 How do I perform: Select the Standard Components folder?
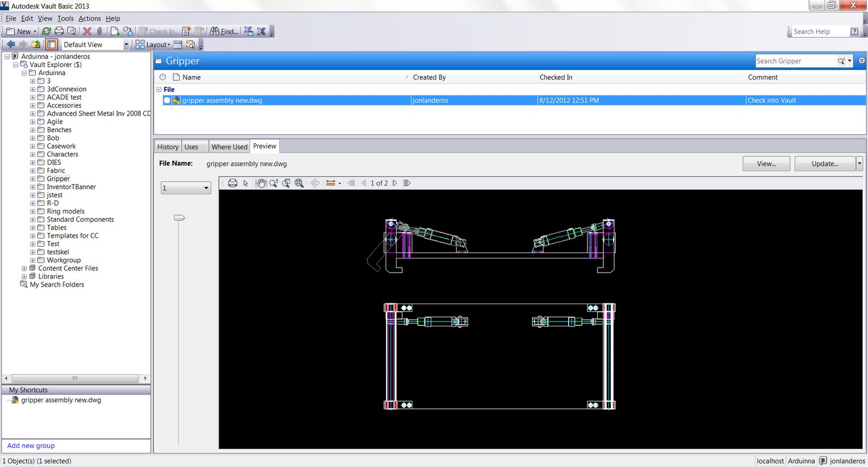(x=80, y=219)
